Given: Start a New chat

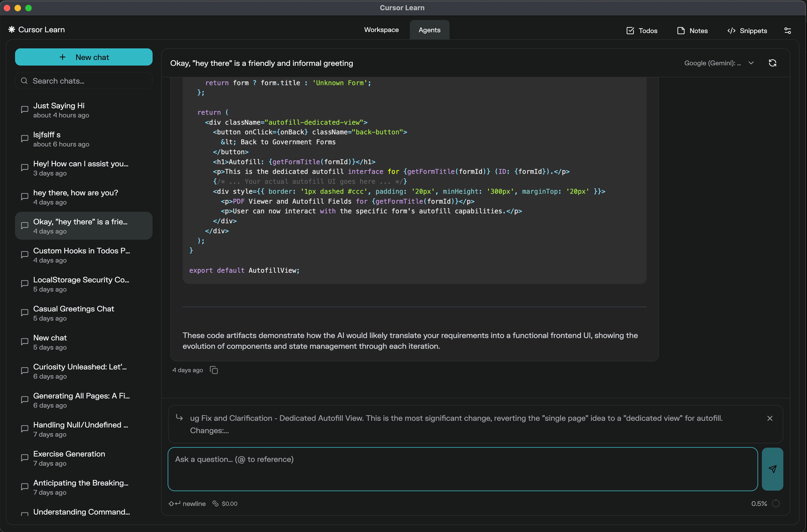Looking at the screenshot, I should 84,57.
